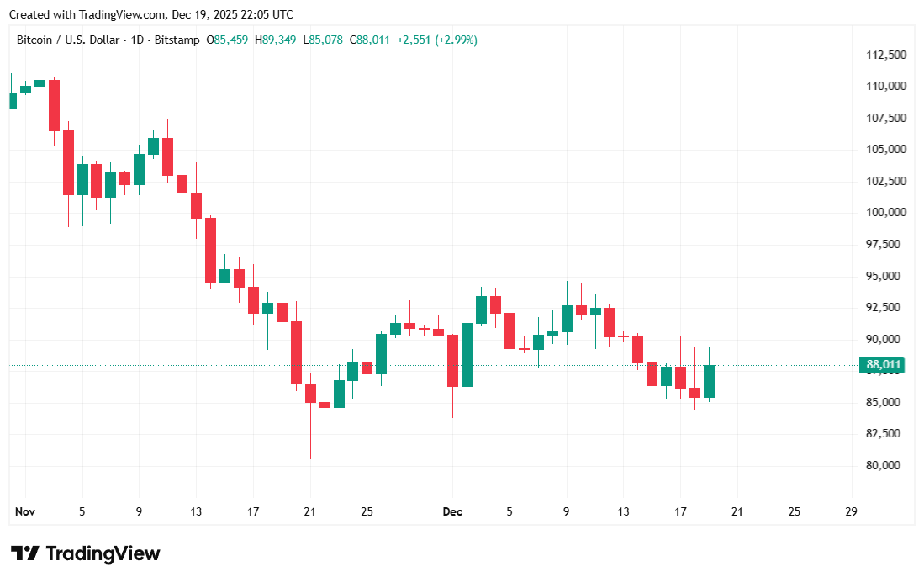Click the 112,500 price axis label
924x582 pixels.
885,55
